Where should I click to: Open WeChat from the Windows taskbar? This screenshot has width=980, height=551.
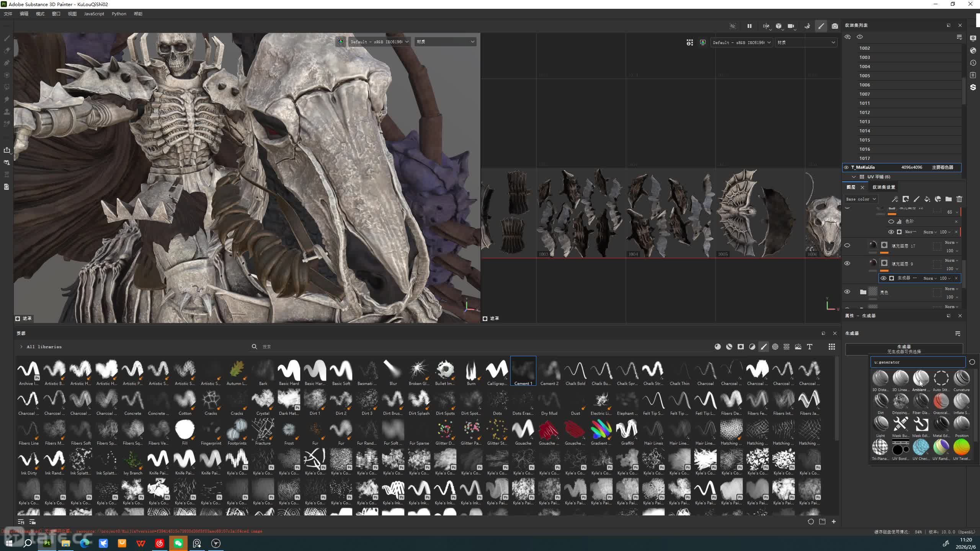178,543
